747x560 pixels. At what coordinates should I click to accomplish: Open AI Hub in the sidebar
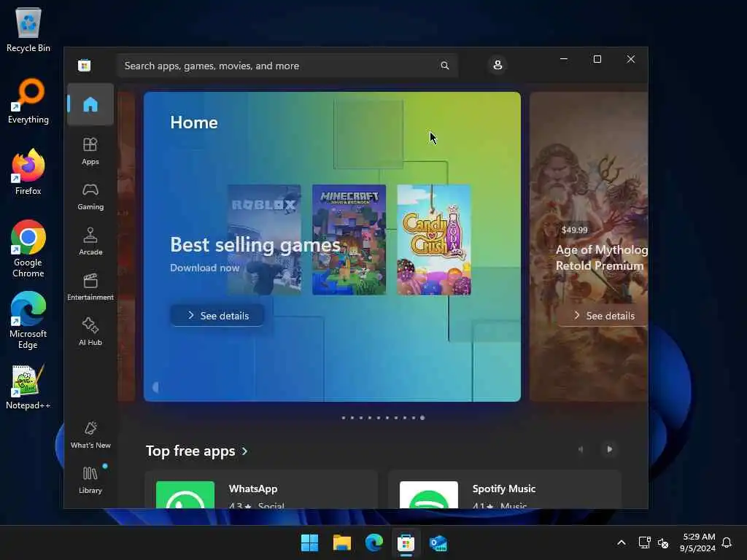90,332
